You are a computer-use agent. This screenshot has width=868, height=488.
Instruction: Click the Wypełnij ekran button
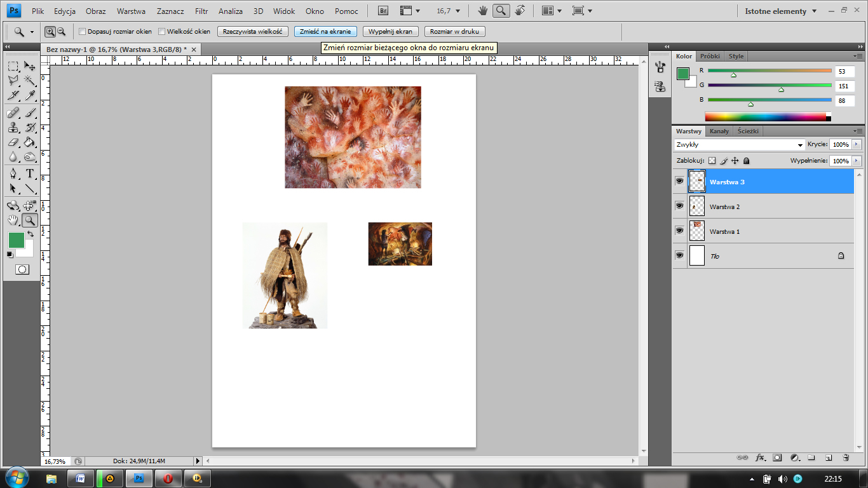[x=390, y=31]
